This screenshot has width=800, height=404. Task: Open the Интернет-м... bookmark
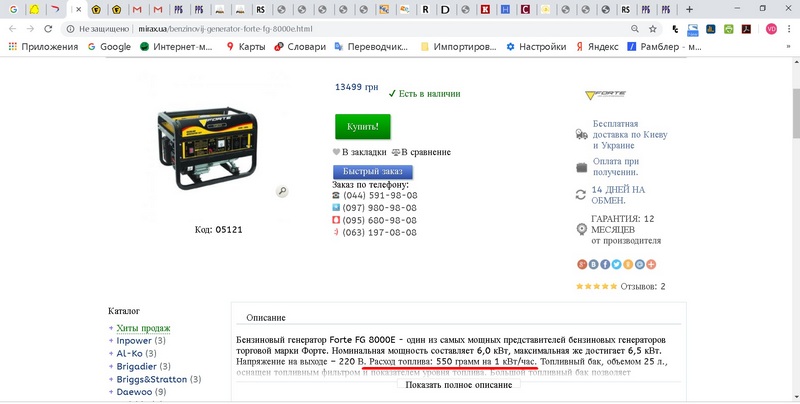[176, 46]
